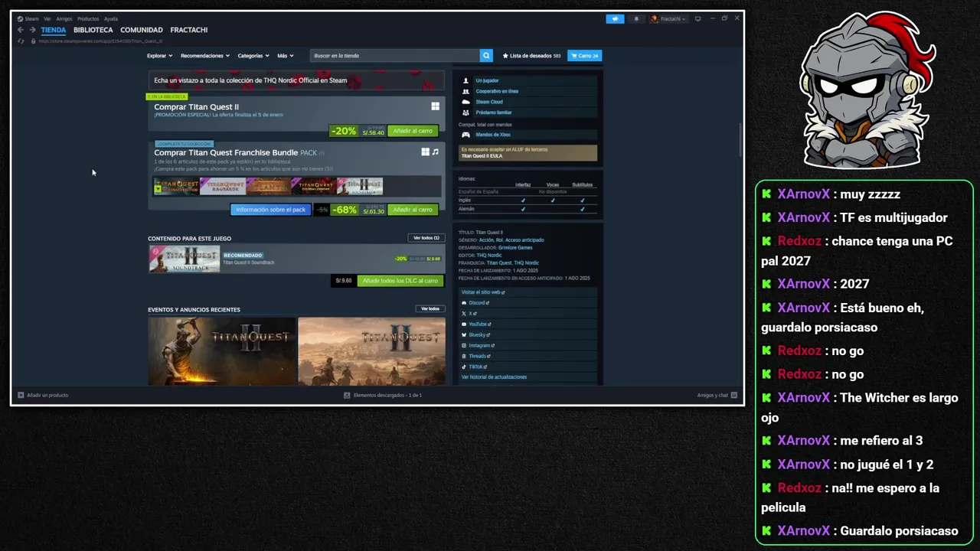Select the TIENDA tab
Image resolution: width=980 pixels, height=551 pixels.
[54, 30]
